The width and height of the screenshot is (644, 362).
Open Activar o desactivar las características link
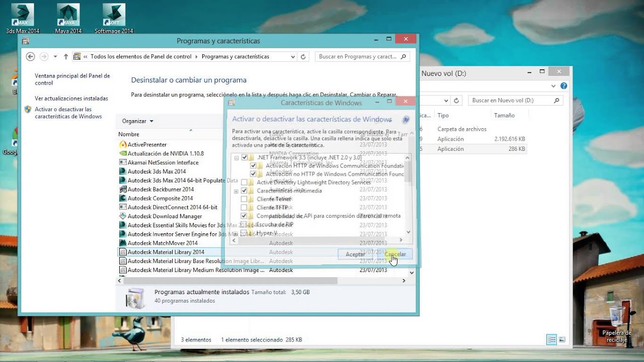[x=68, y=113]
